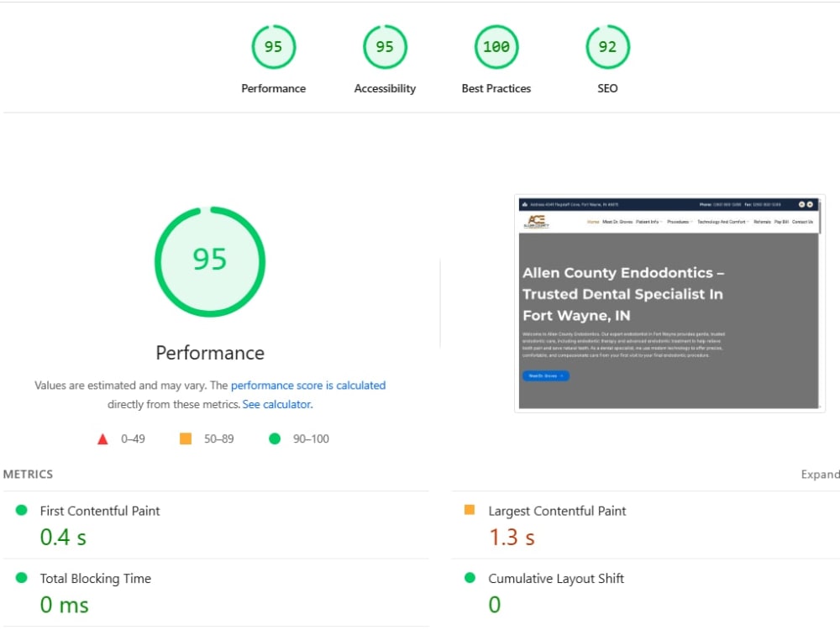Click the 1.3 s metric value
Image resolution: width=840 pixels, height=630 pixels.
pos(512,538)
